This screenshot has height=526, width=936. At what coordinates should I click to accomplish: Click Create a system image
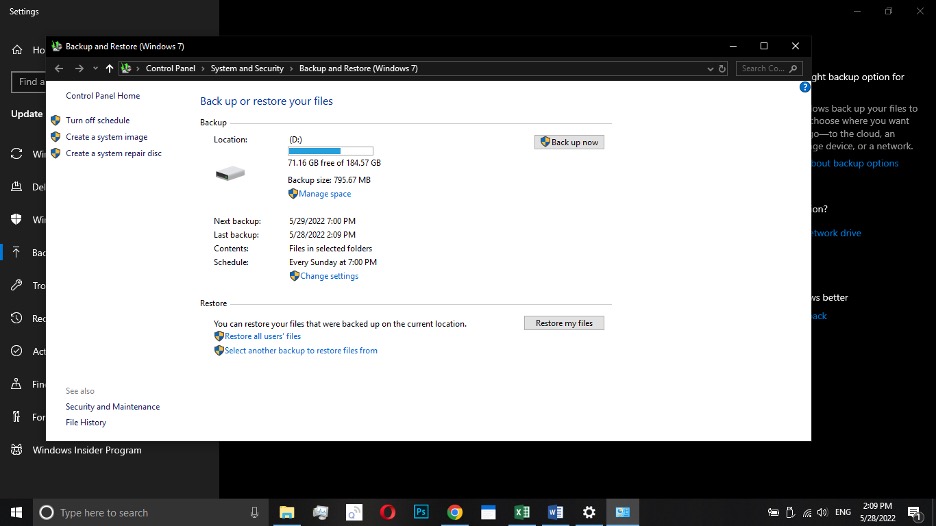tap(106, 137)
